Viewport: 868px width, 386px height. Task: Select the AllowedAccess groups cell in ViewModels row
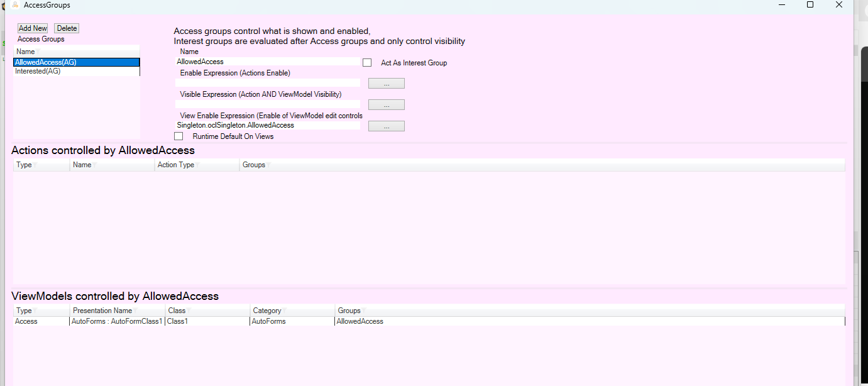[x=590, y=321]
